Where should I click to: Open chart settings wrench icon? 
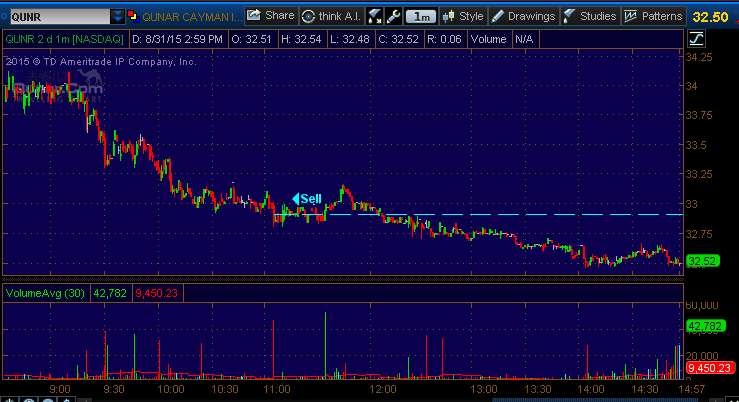click(394, 16)
